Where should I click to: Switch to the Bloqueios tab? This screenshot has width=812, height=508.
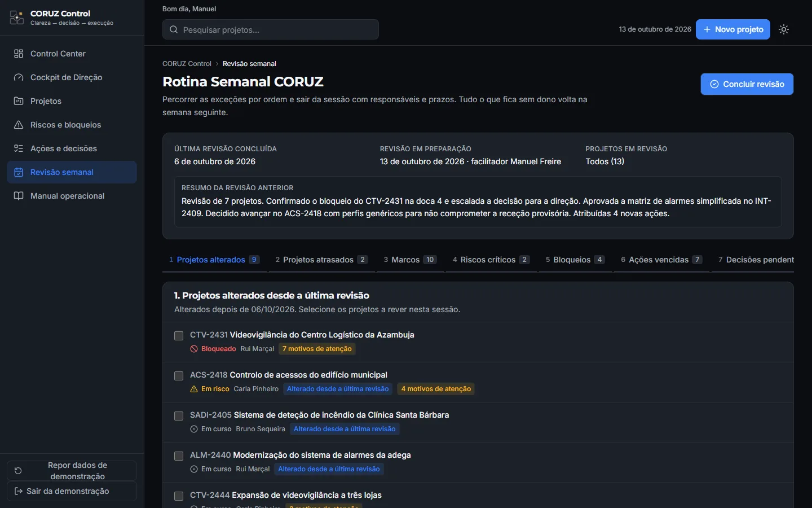575,260
